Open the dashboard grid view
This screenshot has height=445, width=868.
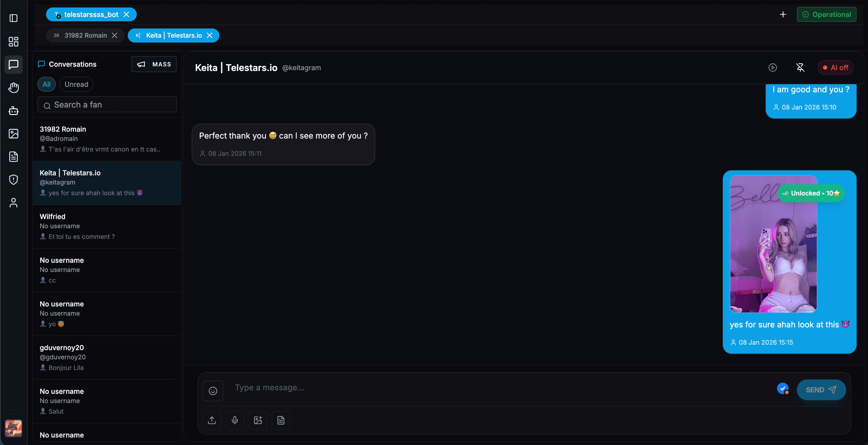coord(13,42)
